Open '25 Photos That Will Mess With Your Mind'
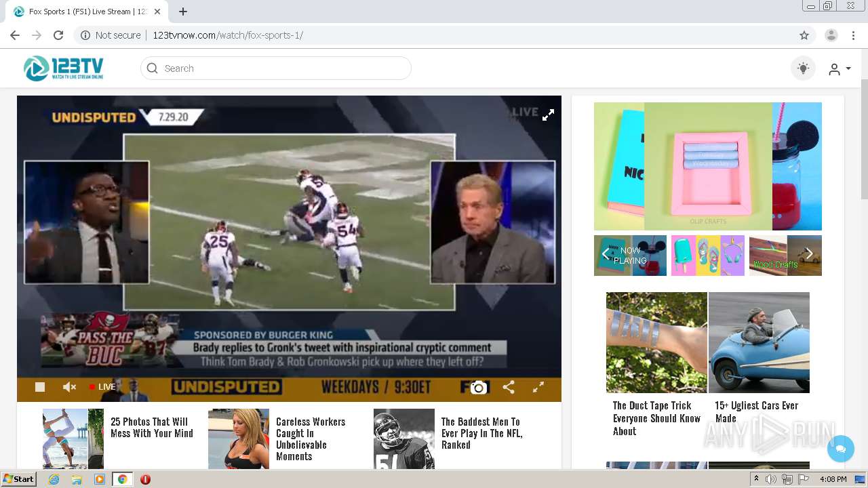 coord(152,428)
